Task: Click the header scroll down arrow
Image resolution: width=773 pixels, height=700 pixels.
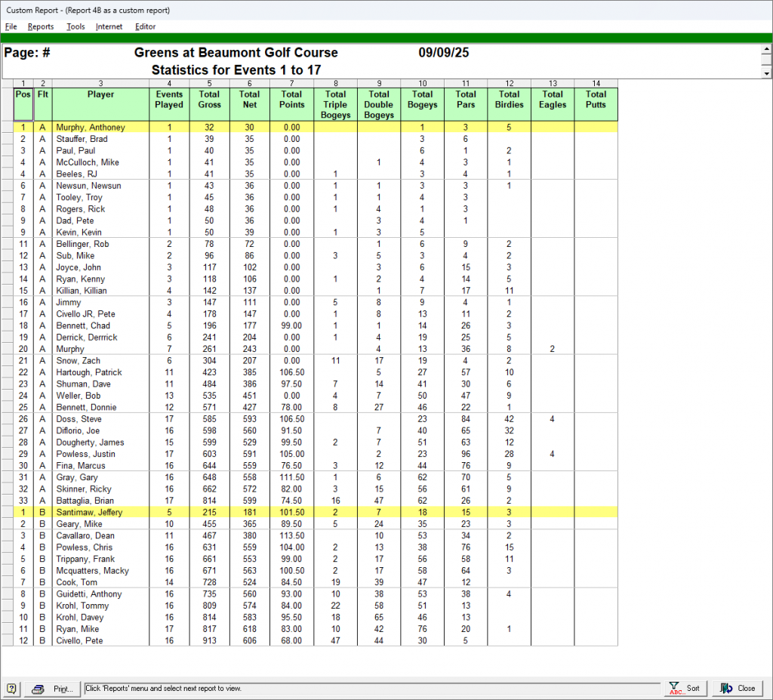Action: point(767,74)
